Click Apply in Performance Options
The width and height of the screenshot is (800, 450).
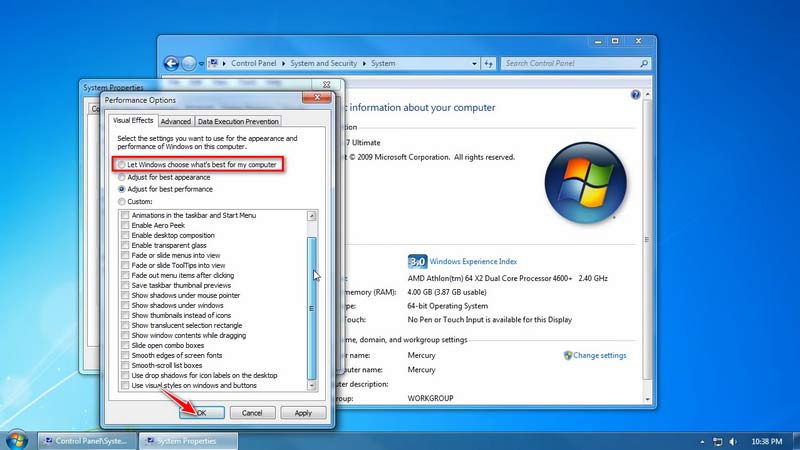(x=303, y=413)
